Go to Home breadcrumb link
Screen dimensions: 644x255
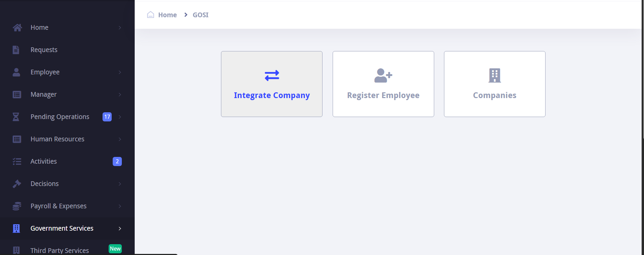[168, 15]
